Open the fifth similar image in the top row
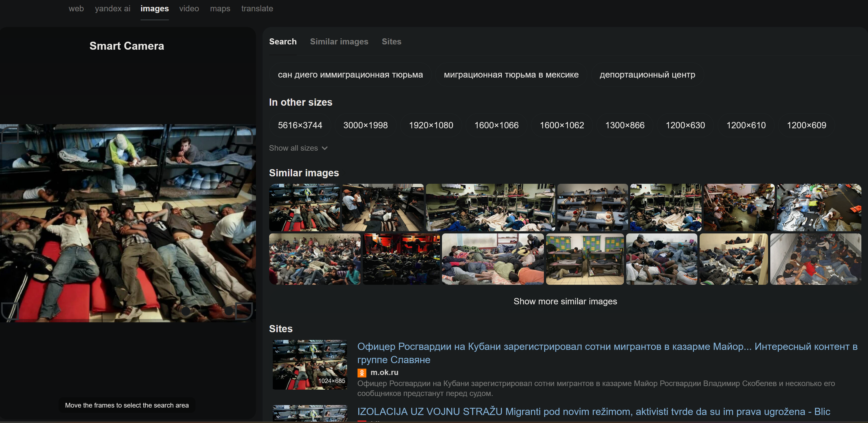 (x=665, y=207)
